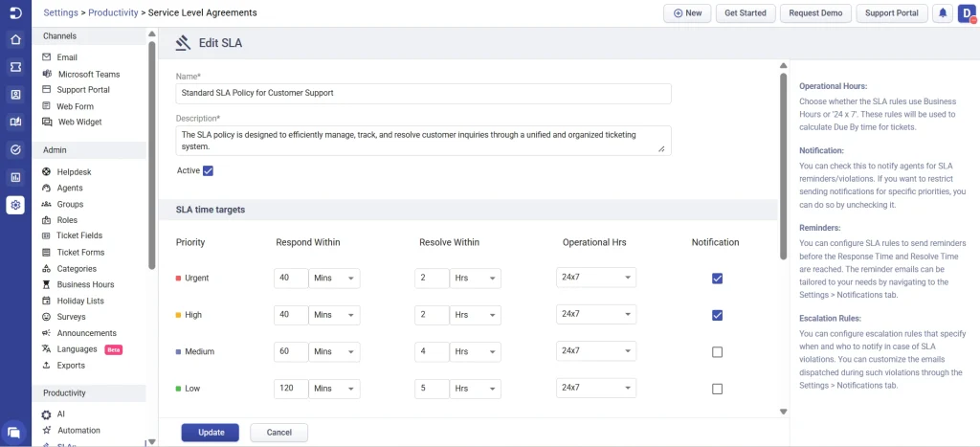
Task: Click the Agents headset icon
Action: [46, 188]
